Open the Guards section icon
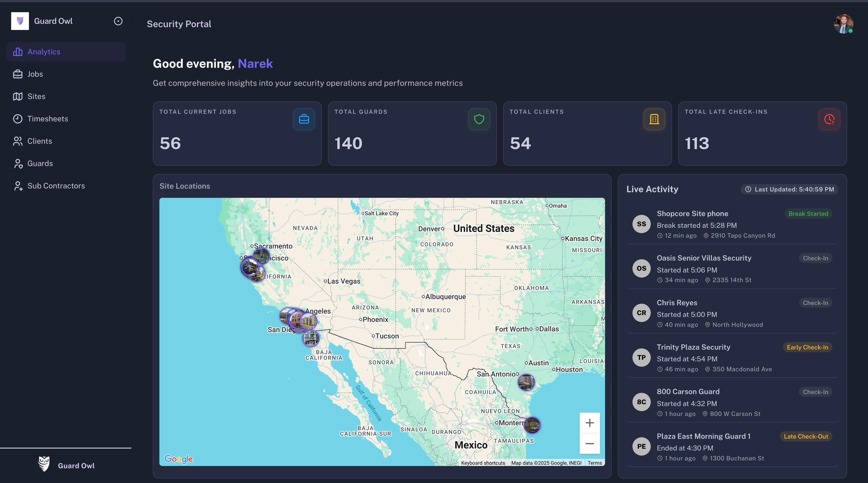 click(18, 164)
